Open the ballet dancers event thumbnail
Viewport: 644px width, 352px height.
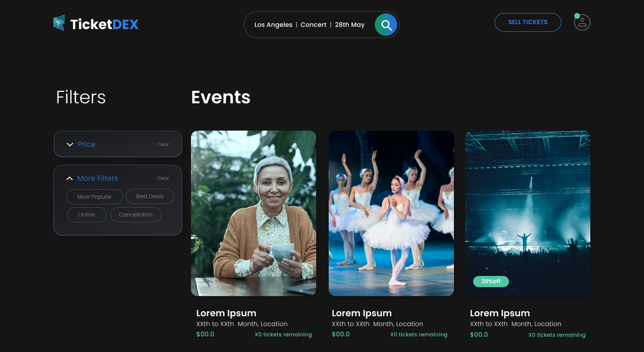point(391,213)
